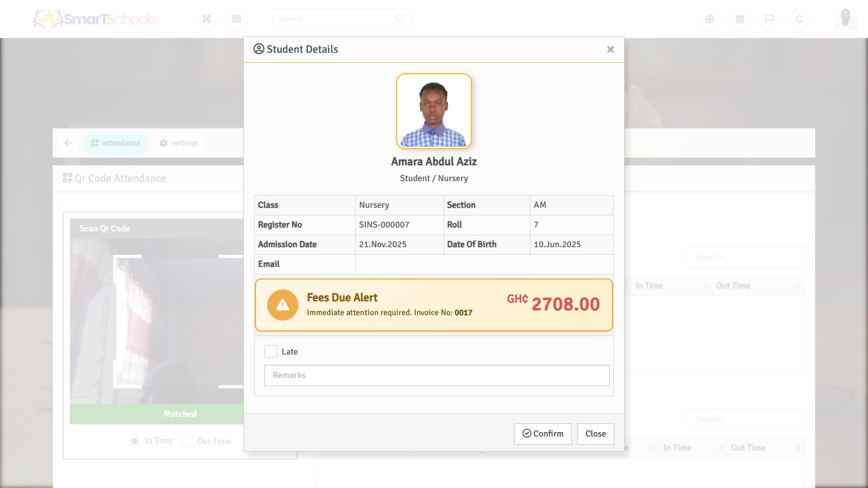Screen dimensions: 868x488
Task: Click the admission date value "21.Nov.2025"
Action: [383, 245]
